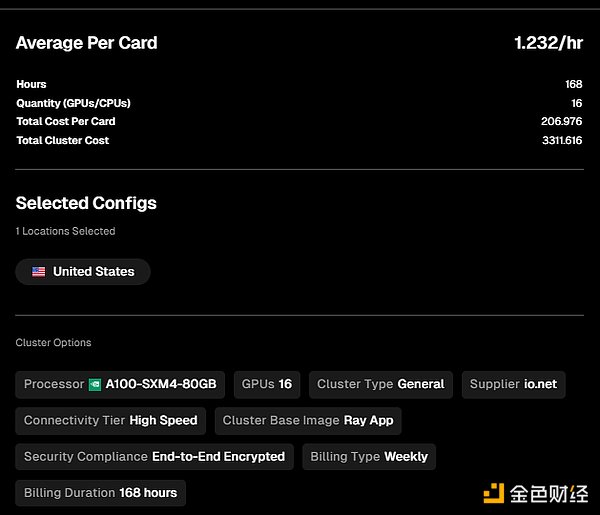Click the 1.232/hr price value
This screenshot has width=600, height=515.
click(x=548, y=43)
